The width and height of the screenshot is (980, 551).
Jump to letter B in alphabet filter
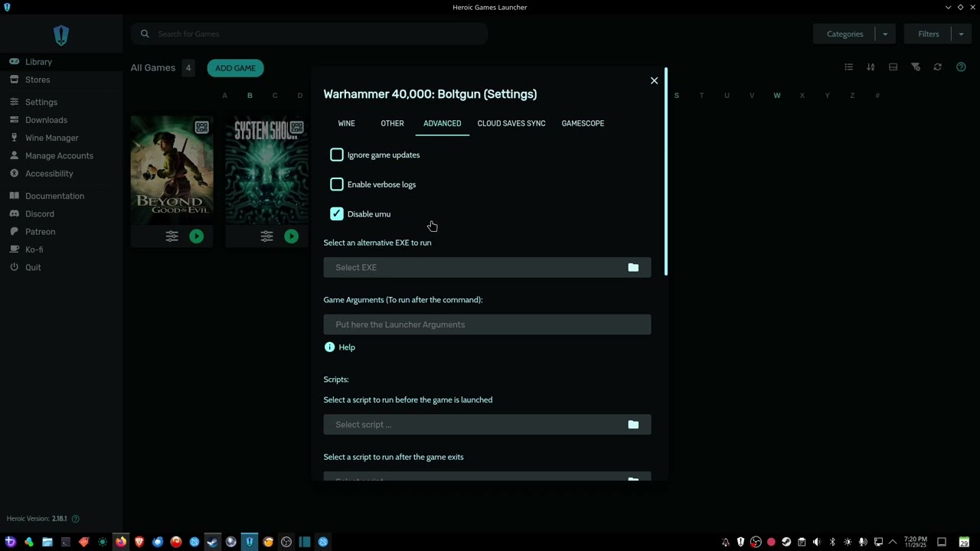tap(250, 96)
